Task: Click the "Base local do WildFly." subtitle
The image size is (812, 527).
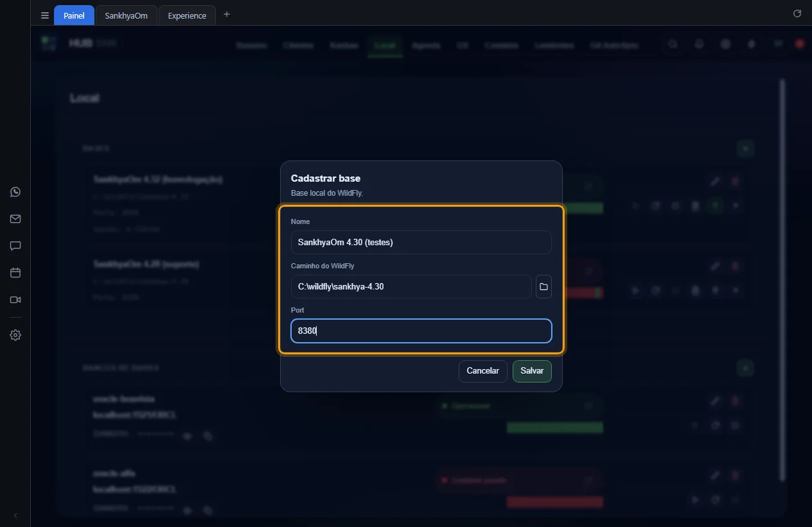Action: (x=327, y=193)
